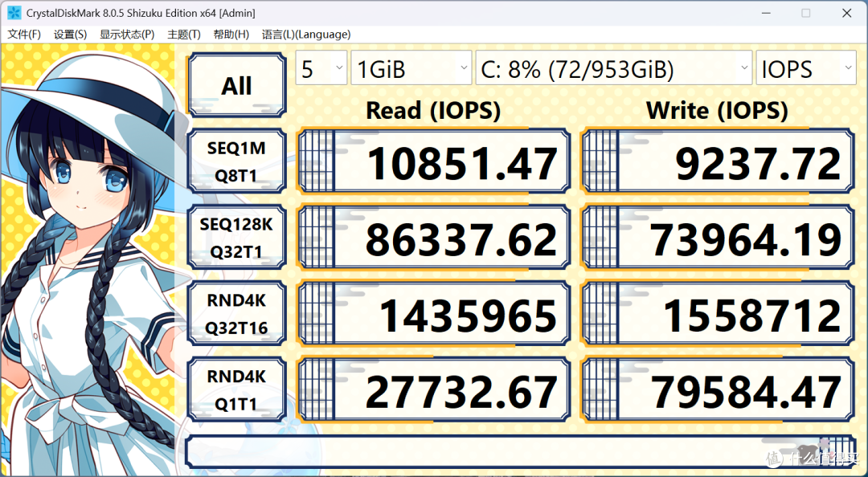Screen dimensions: 868x477
Task: Click the Write (IOPS) column header
Action: click(718, 111)
